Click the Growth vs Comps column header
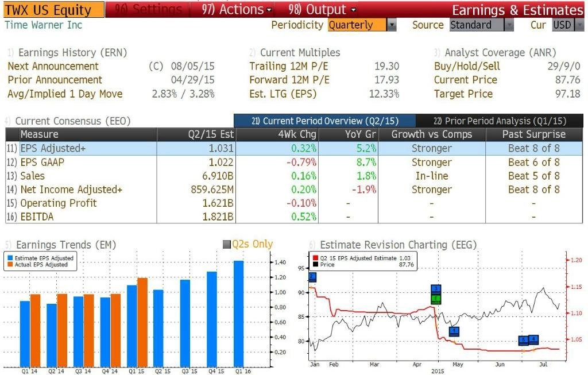Image resolution: width=588 pixels, height=375 pixels. (432, 134)
